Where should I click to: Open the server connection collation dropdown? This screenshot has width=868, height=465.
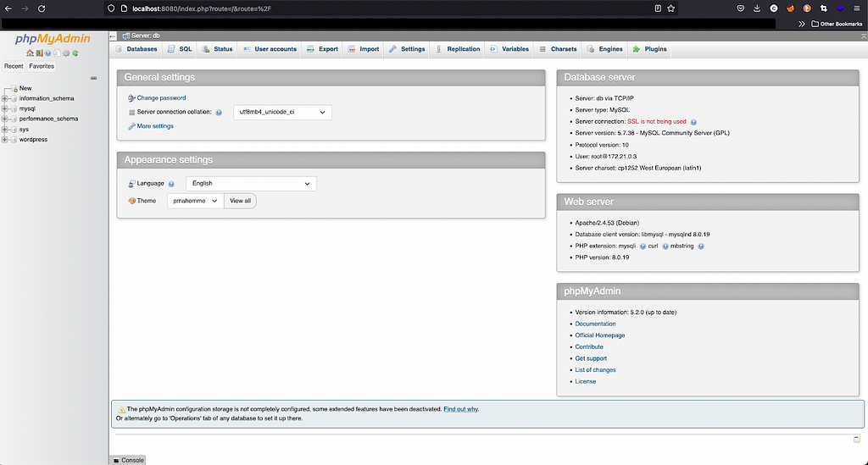pos(282,113)
